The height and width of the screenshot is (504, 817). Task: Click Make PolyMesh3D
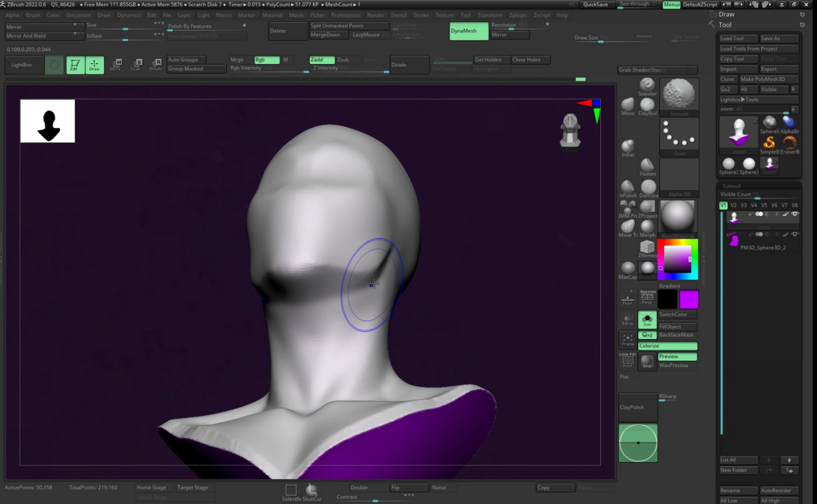769,79
